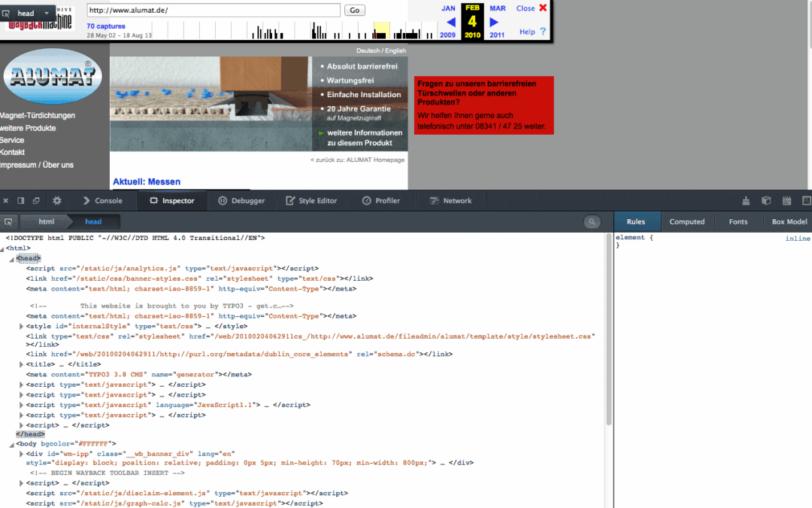
Task: Open 'weitere Informationen zu diesem Produkt' link
Action: coord(365,138)
